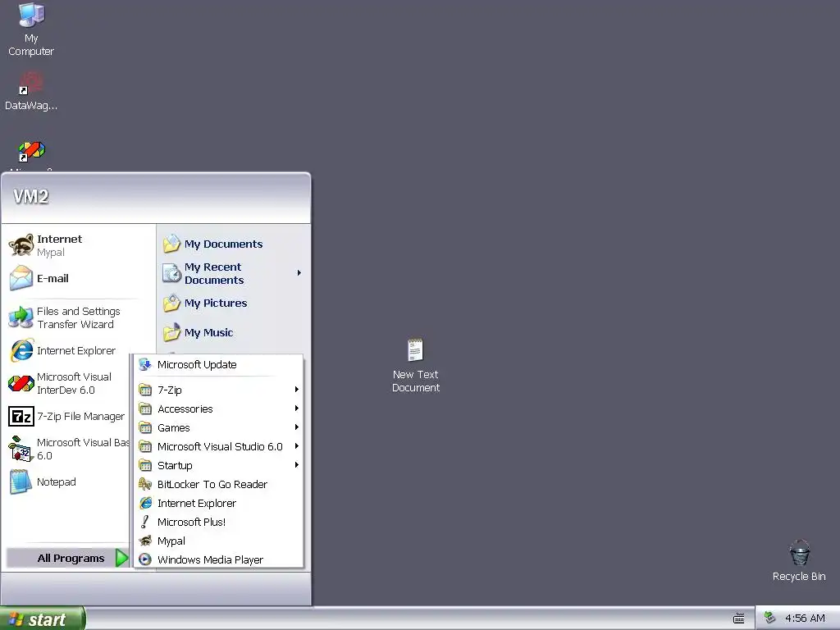840x630 pixels.
Task: Open the My Documents link
Action: pyautogui.click(x=223, y=244)
